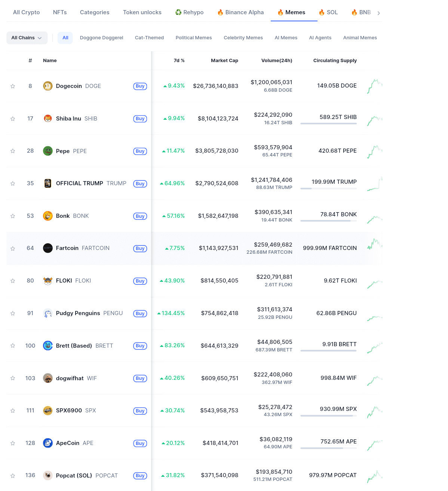This screenshot has height=491, width=448.
Task: Click the Fartcoin black logo
Action: (x=47, y=248)
